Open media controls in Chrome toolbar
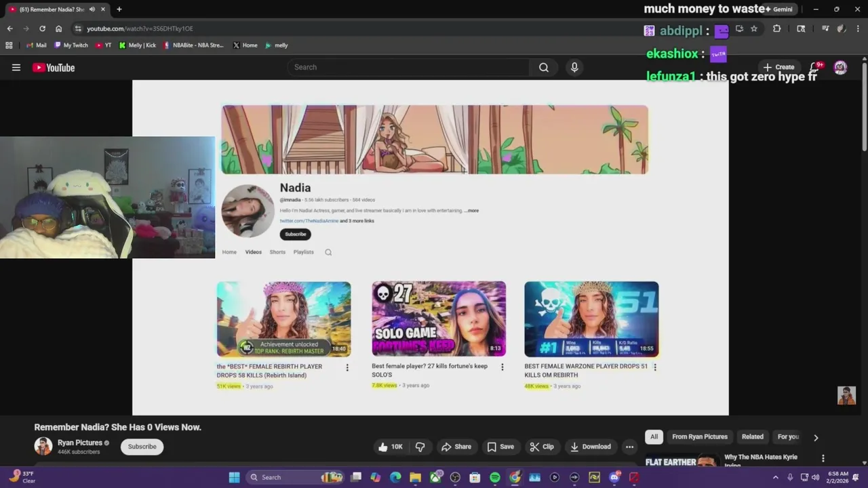 click(825, 28)
